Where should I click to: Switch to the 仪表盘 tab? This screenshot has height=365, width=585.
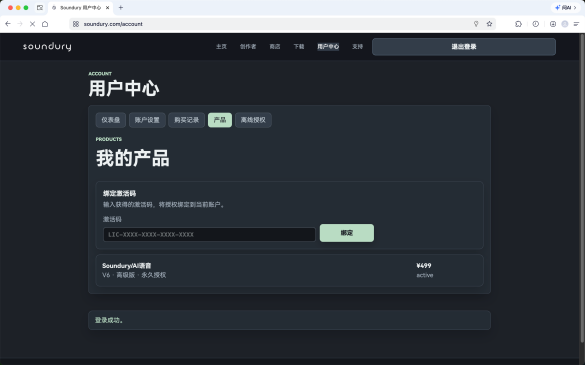[x=111, y=120]
